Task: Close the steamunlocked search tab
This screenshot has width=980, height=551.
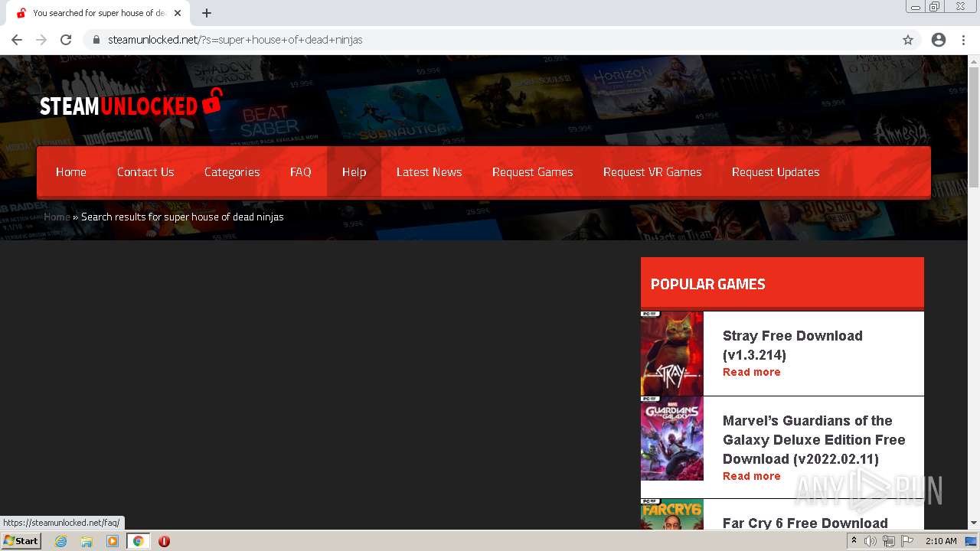Action: [x=178, y=13]
